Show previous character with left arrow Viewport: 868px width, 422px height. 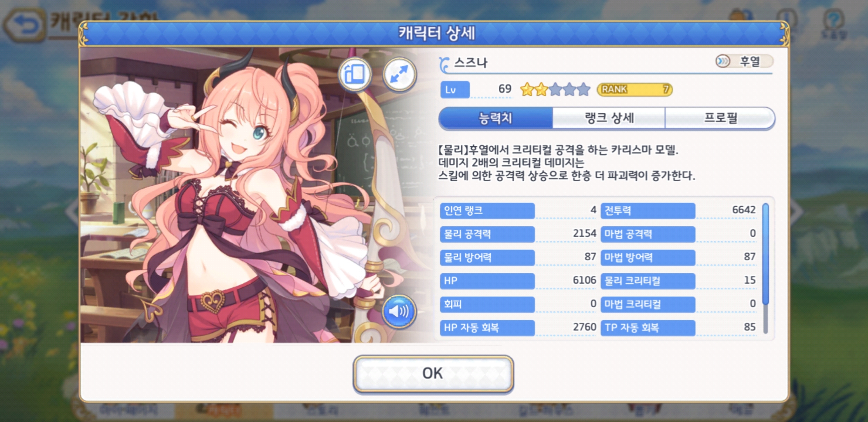[73, 211]
